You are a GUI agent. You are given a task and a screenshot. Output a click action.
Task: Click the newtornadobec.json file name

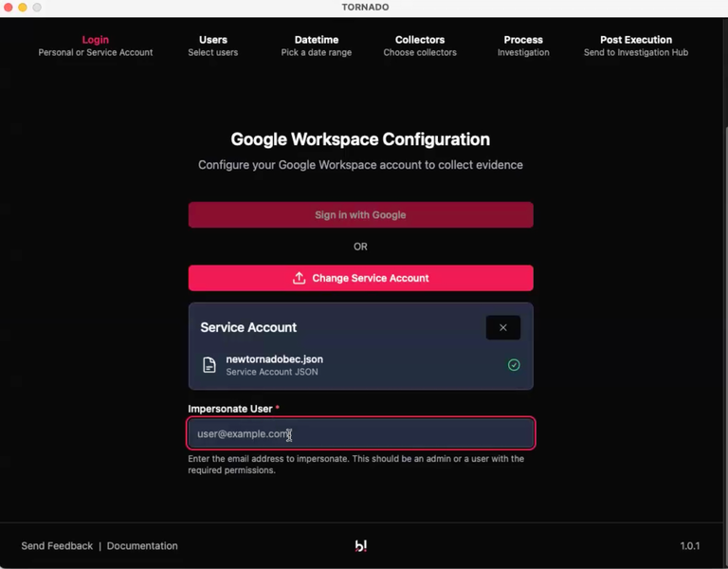pos(274,359)
